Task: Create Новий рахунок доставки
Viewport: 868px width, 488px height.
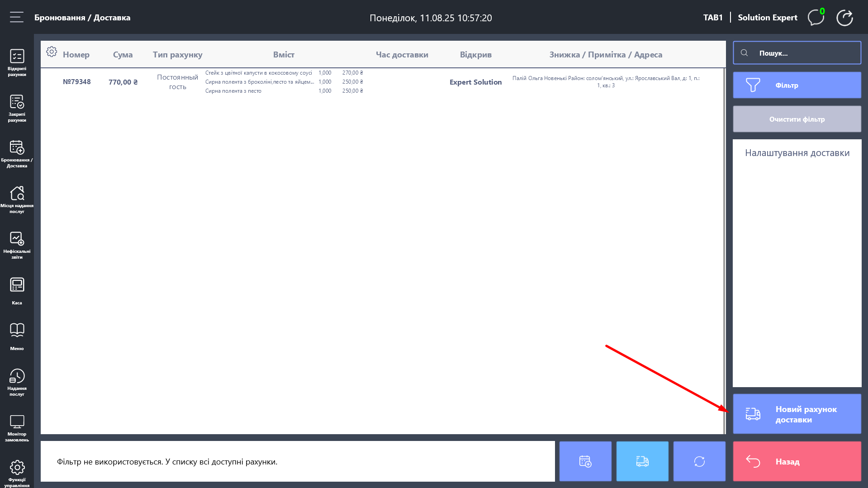Action: coord(797,414)
